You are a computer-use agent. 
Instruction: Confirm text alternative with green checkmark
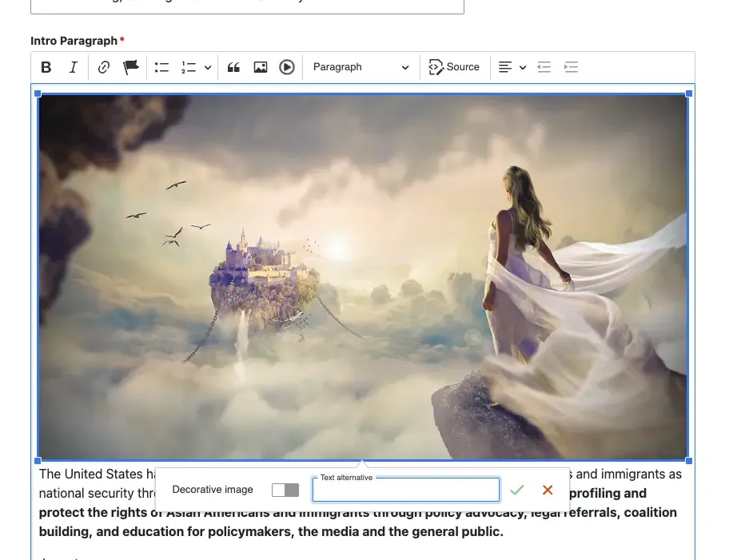(x=517, y=490)
